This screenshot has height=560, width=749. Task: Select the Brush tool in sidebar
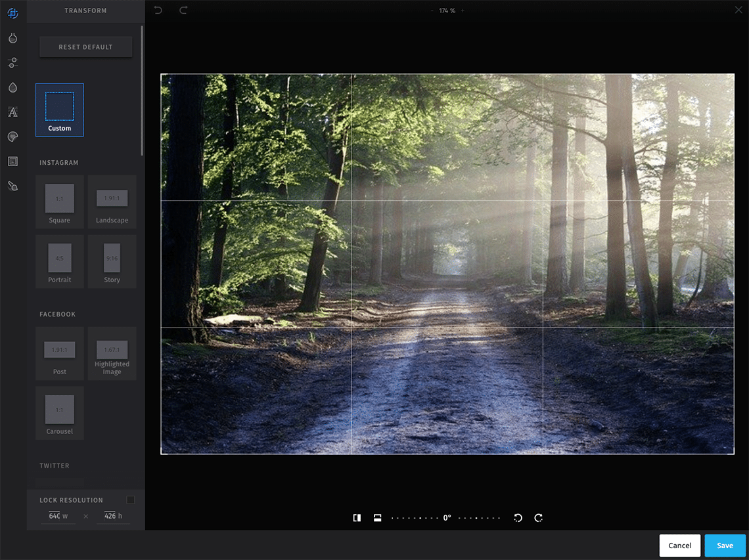pos(12,186)
